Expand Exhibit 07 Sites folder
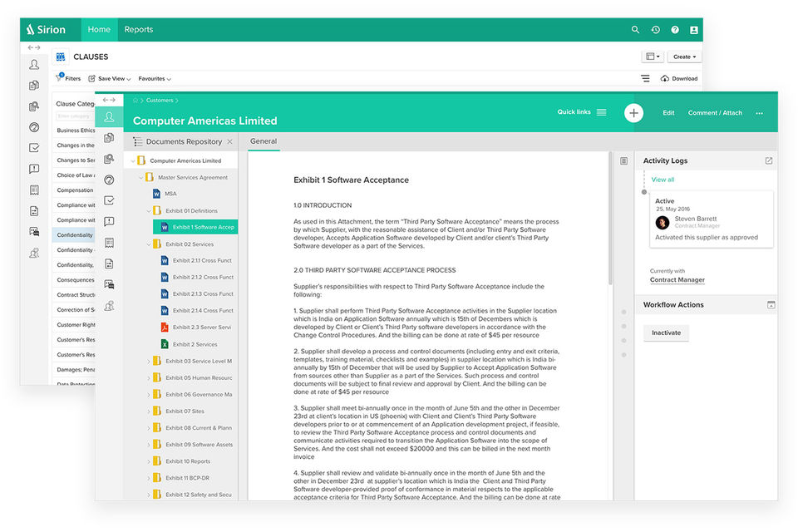The width and height of the screenshot is (798, 532). (x=149, y=411)
